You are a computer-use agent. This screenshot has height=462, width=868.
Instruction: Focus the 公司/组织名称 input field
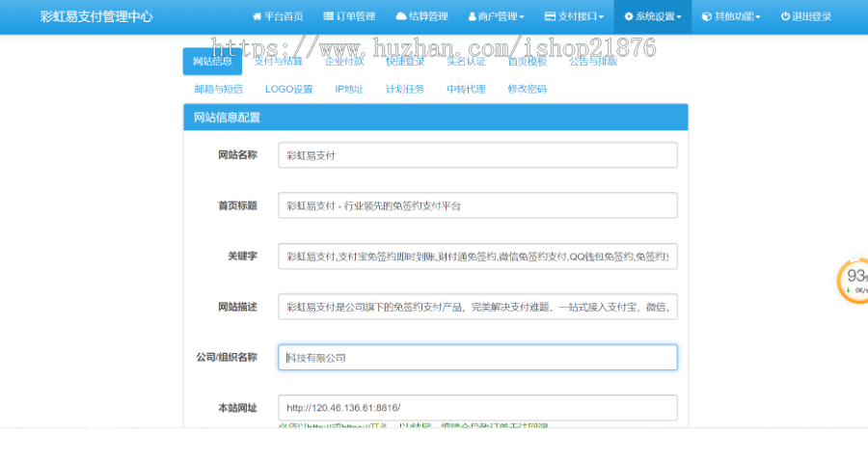coord(477,358)
